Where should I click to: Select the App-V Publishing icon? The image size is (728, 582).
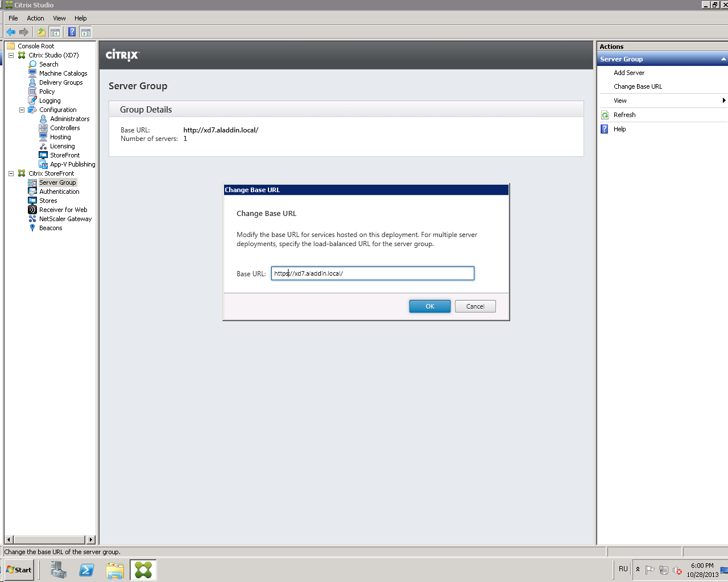pyautogui.click(x=43, y=164)
